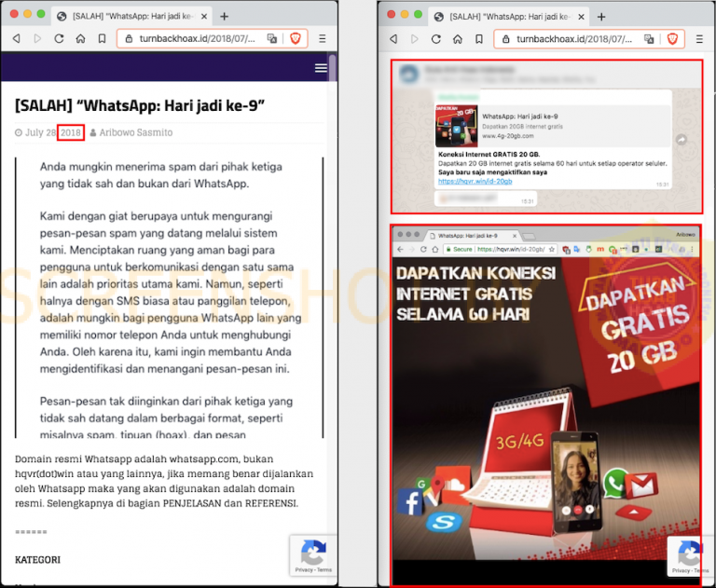Open the WhatsApp chat screenshot image
The image size is (716, 588).
point(546,136)
